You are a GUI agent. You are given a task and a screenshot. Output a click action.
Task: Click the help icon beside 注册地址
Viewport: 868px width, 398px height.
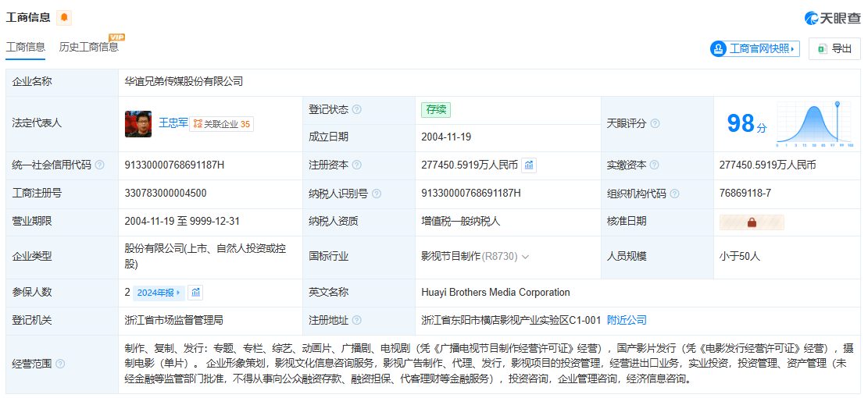pos(357,321)
